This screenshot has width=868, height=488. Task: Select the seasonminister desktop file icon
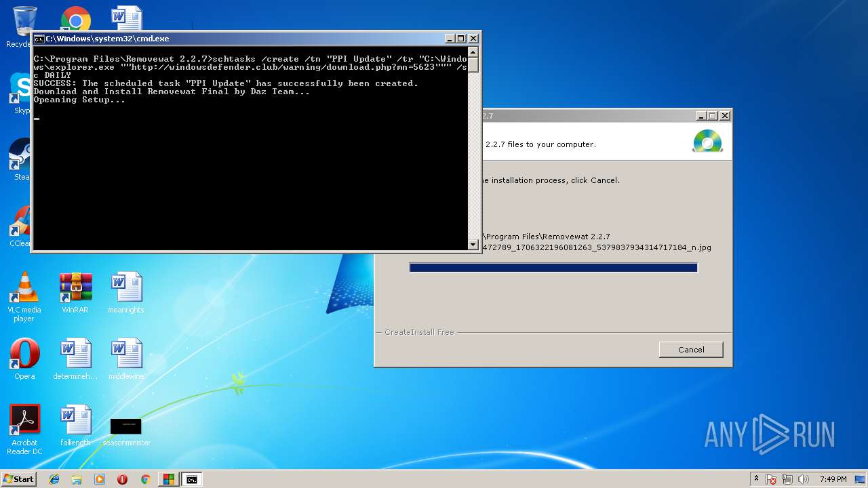126,431
